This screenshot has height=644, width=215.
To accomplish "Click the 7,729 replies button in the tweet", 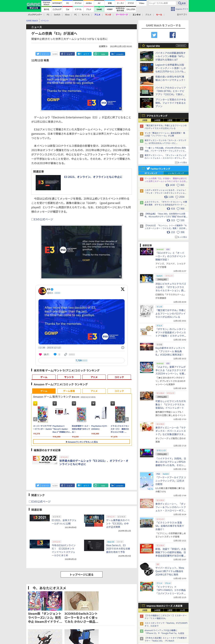I will tap(82, 360).
